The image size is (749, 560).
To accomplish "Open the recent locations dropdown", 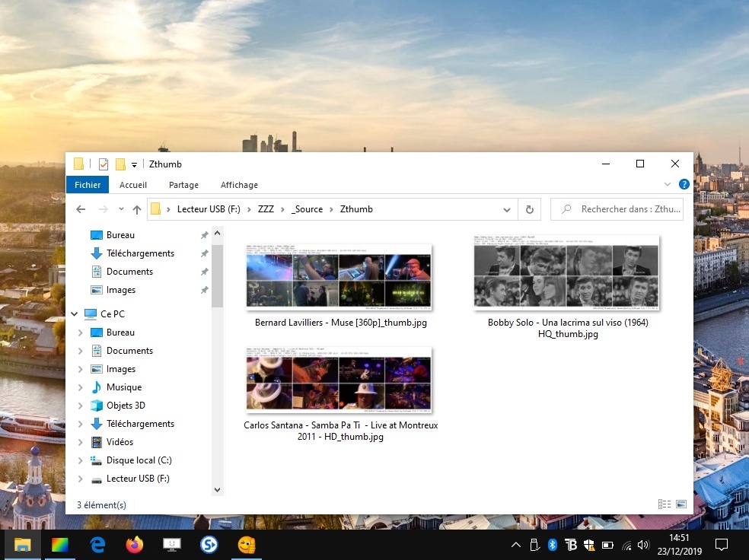I will coord(121,209).
